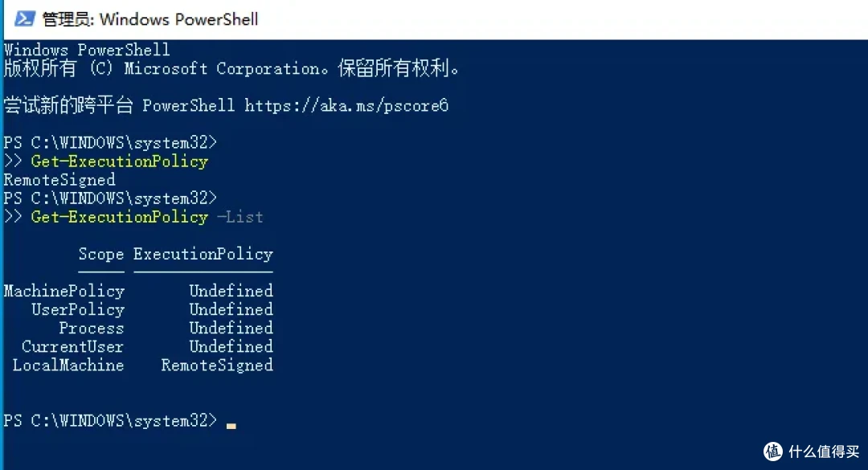The height and width of the screenshot is (470, 868).
Task: Click the 什么值得买 watermark logo icon
Action: [x=773, y=452]
